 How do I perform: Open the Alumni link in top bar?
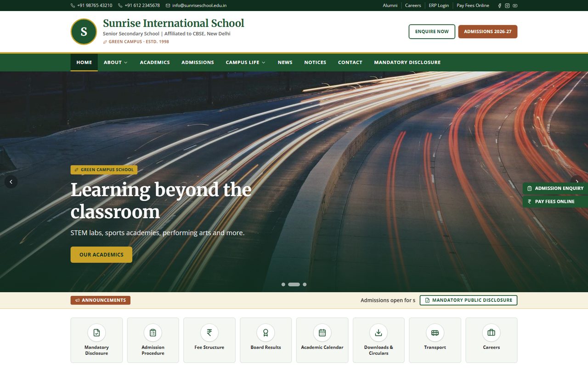coord(390,6)
